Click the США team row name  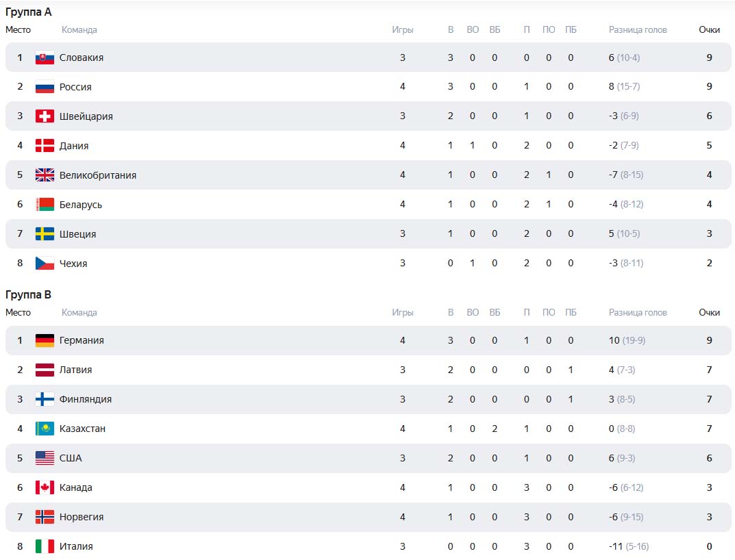71,458
